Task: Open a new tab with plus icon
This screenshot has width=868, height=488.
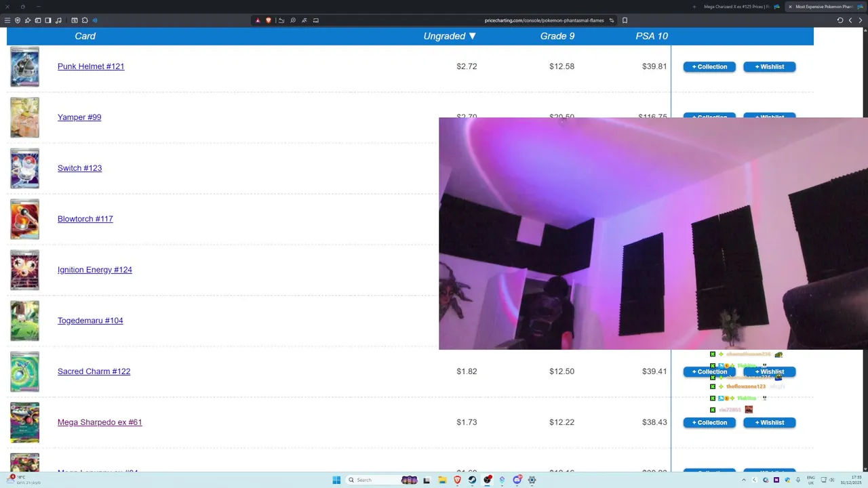Action: [694, 7]
